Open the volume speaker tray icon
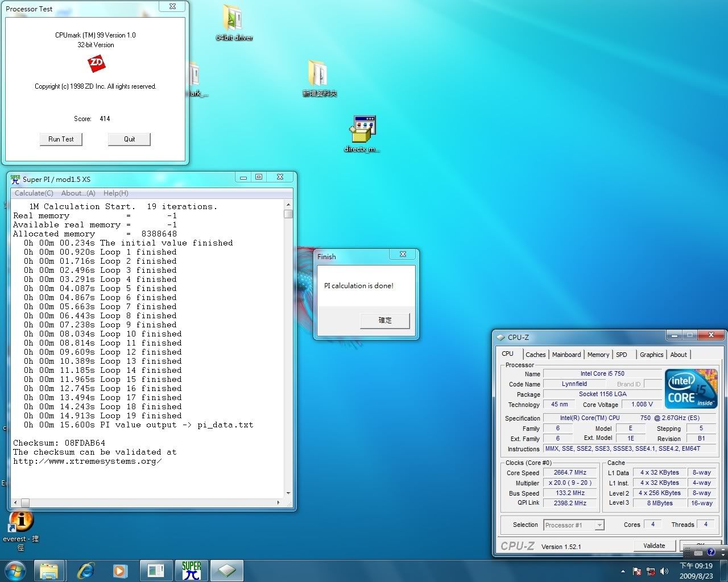Screen dimensions: 728x582 (664, 571)
